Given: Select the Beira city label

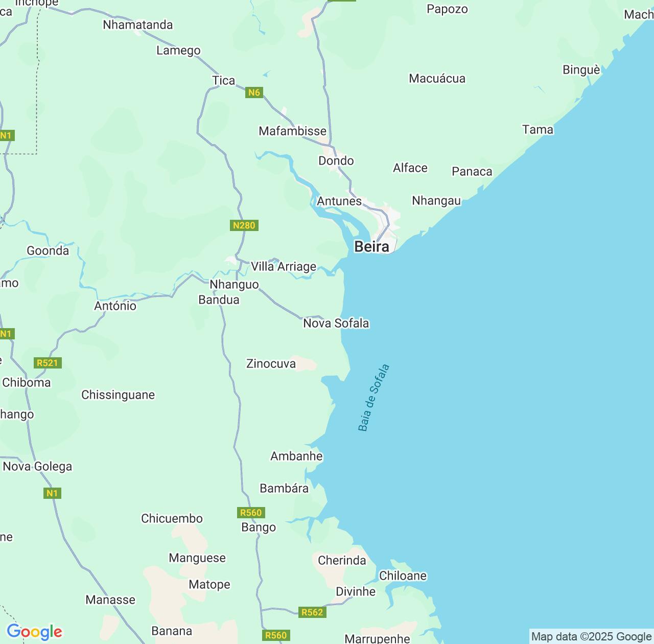Looking at the screenshot, I should 371,247.
